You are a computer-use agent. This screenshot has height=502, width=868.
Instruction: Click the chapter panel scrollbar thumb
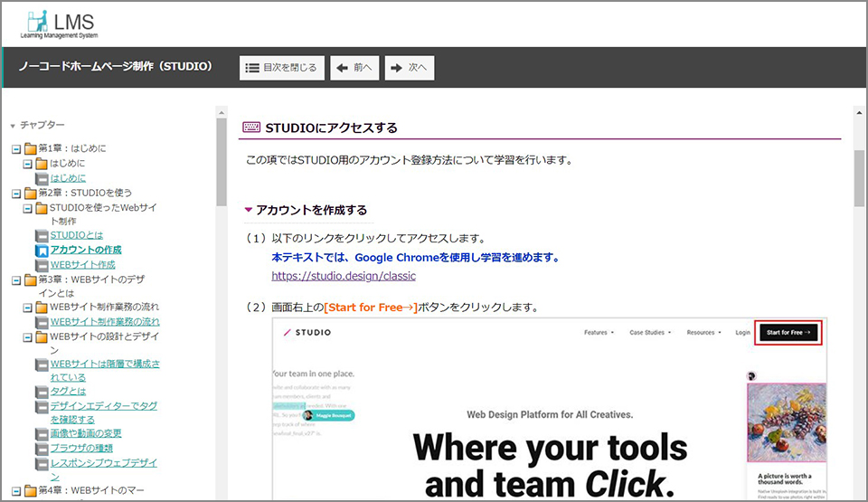tap(222, 162)
